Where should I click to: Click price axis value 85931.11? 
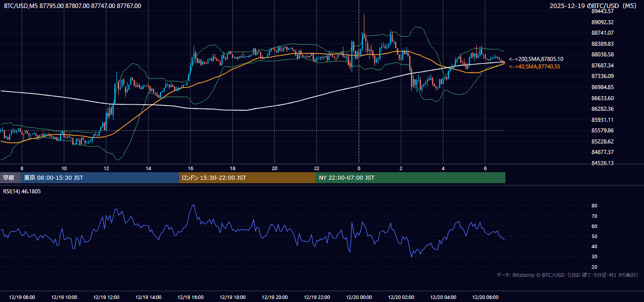coord(603,120)
